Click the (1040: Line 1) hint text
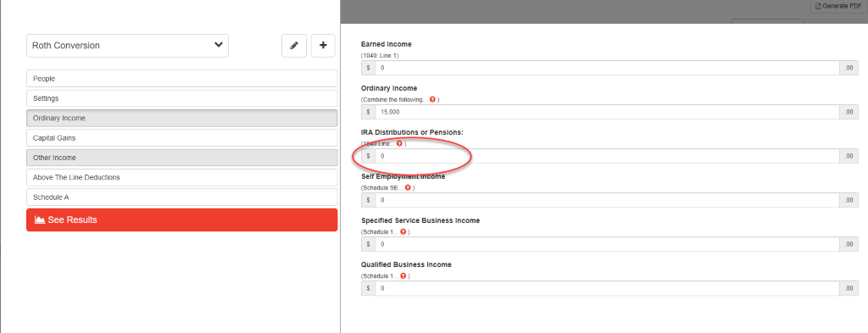 [380, 55]
